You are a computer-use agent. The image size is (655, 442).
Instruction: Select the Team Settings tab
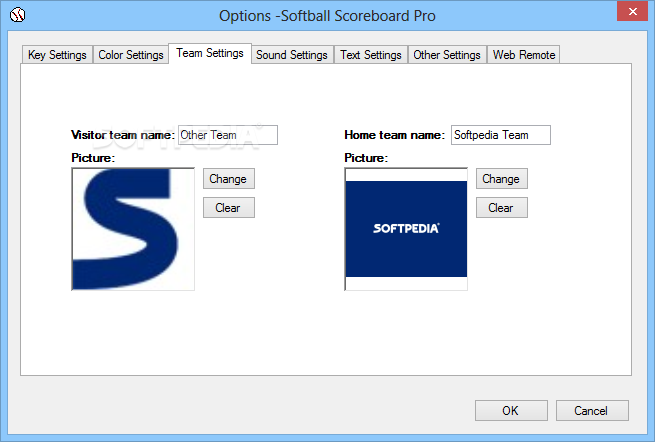point(210,53)
